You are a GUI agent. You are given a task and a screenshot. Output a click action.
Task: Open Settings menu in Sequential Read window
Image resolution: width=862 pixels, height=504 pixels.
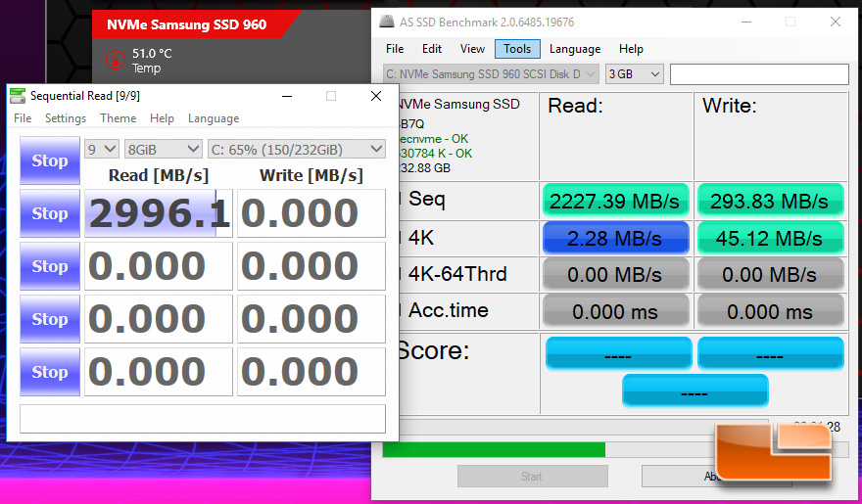pyautogui.click(x=66, y=118)
